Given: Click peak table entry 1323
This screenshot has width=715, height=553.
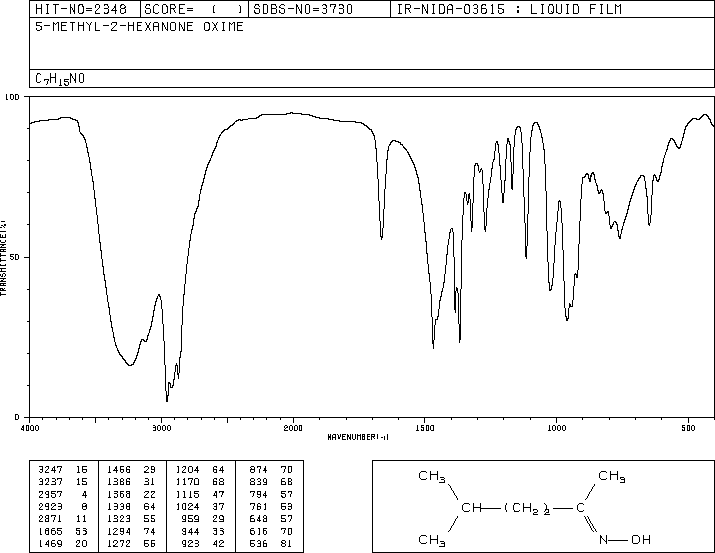Looking at the screenshot, I should 119,519.
